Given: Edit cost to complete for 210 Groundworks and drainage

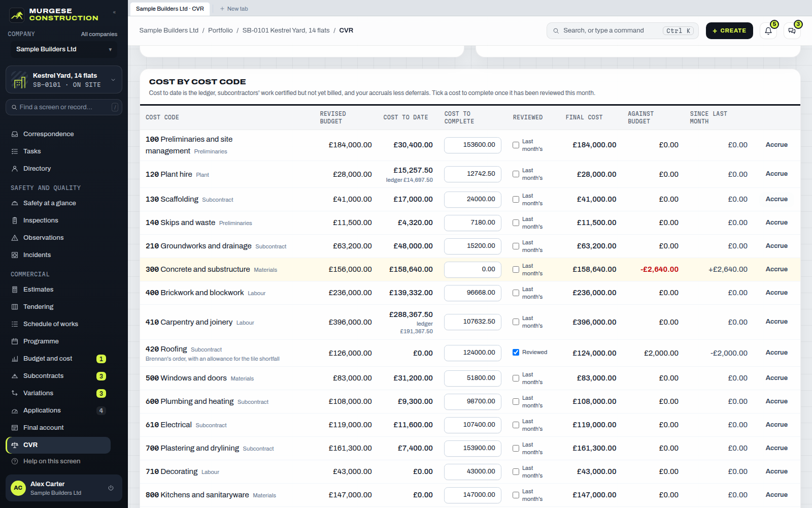Looking at the screenshot, I should 472,246.
